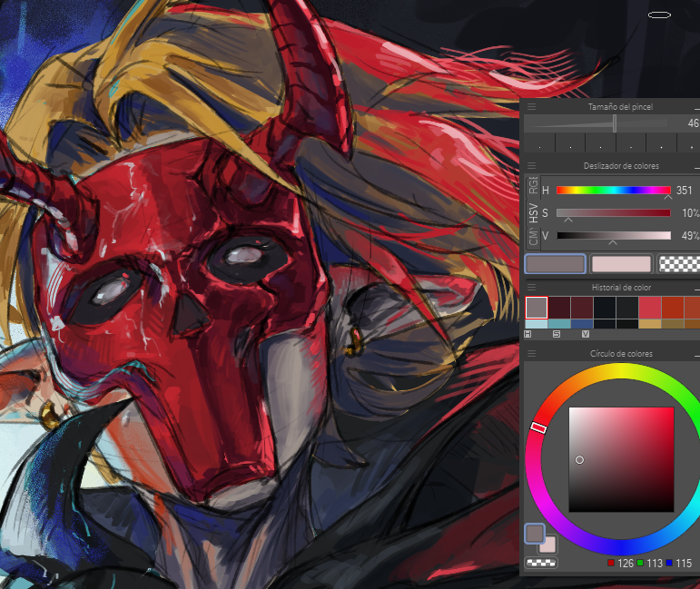Switch to the CMYK tab in color slider
The width and height of the screenshot is (700, 589).
[533, 237]
